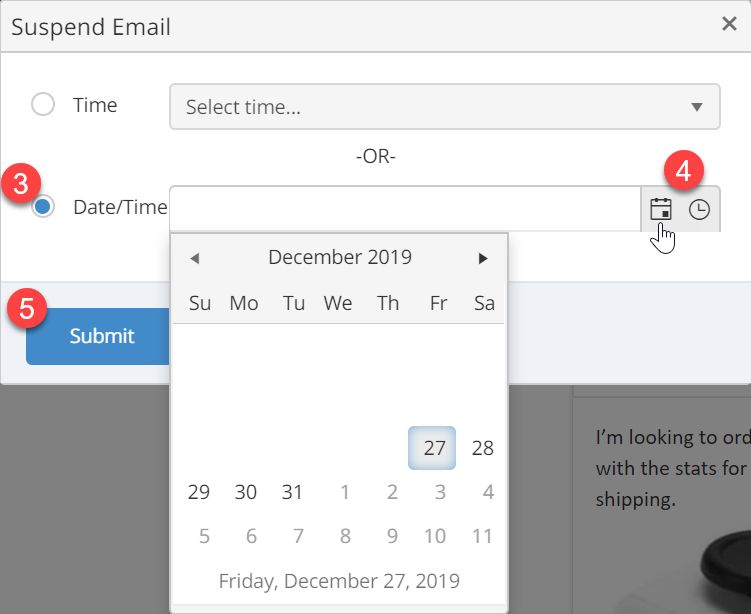The width and height of the screenshot is (751, 614).
Task: Pick December 28 in the calendar
Action: [482, 448]
